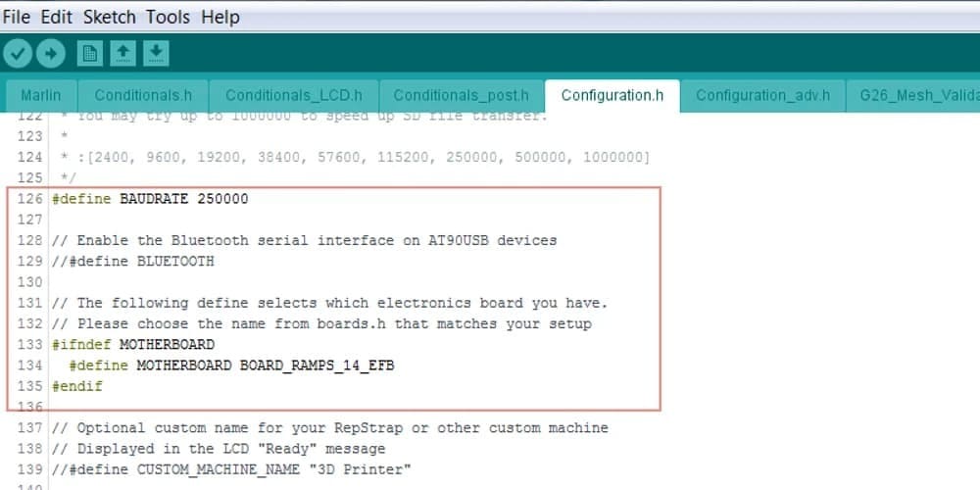Click the Verify checkmark icon
This screenshot has height=490, width=980.
click(x=18, y=54)
